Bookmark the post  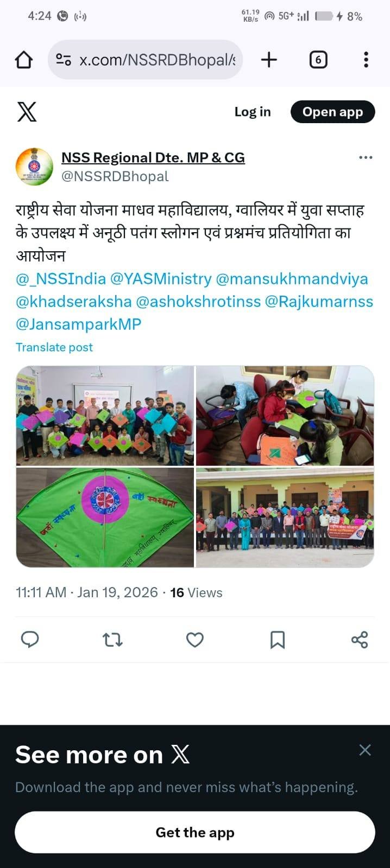tap(278, 640)
